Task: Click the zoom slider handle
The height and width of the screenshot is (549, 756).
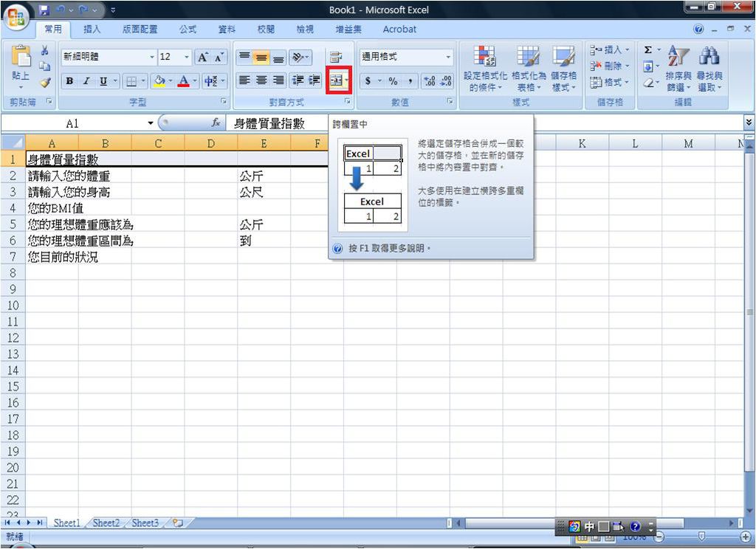Action: pos(701,536)
